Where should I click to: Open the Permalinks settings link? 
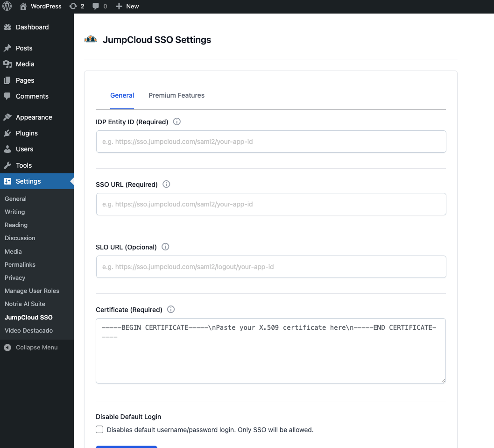coord(20,264)
